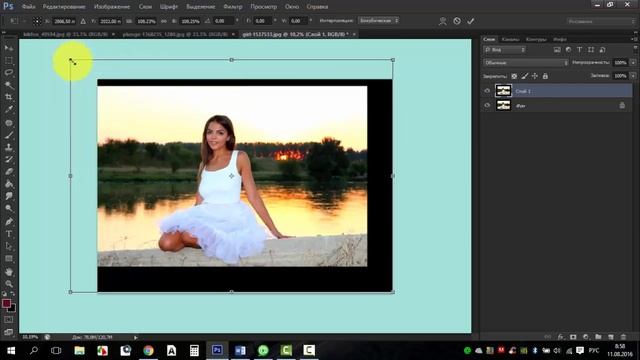
Task: Select the Rectangular Marquee tool
Action: (9, 60)
